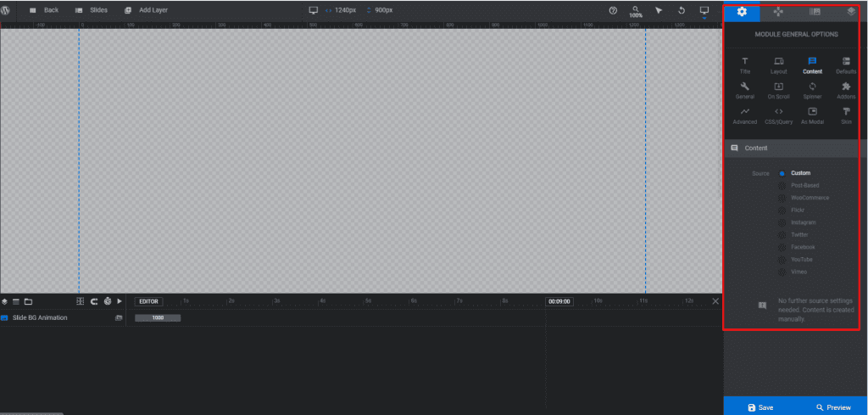This screenshot has height=415, width=868.
Task: Click the Slide BG Animation row folder icon
Action: 118,318
